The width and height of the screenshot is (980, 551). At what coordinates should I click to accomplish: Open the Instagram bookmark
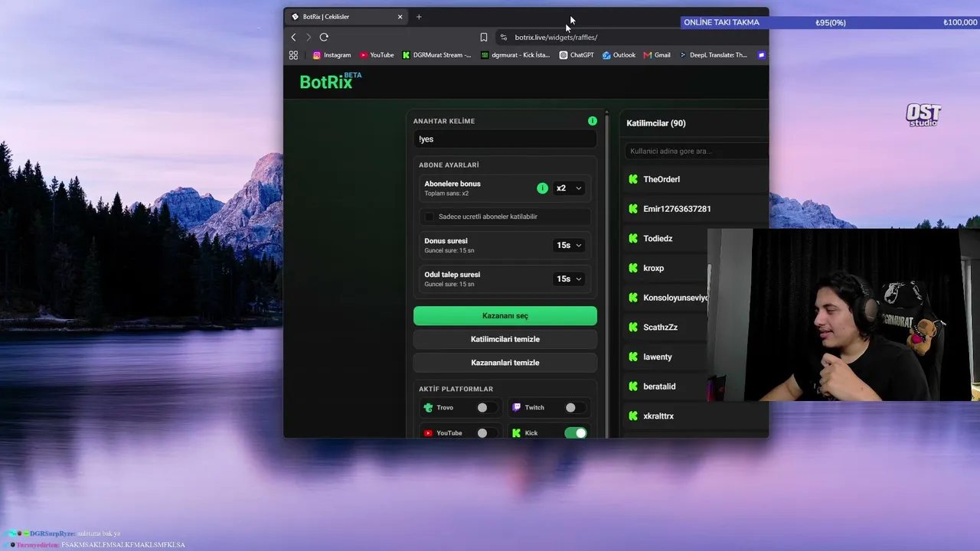click(x=332, y=55)
